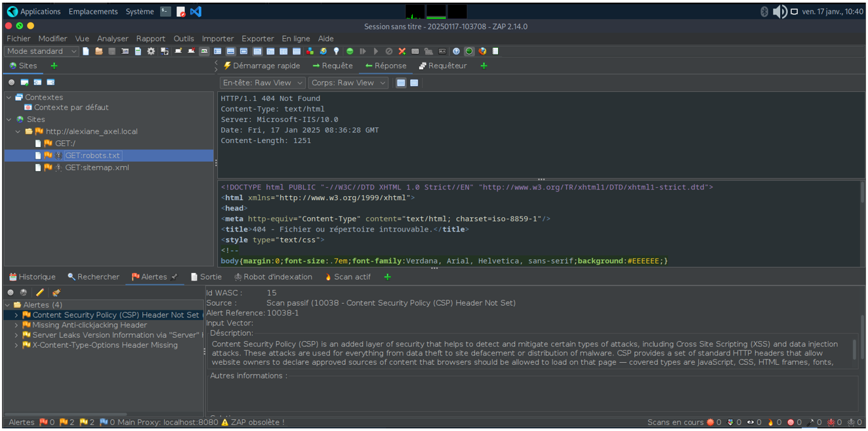Click the hammer icon in footer scan counts
This screenshot has width=868, height=431.
[816, 422]
